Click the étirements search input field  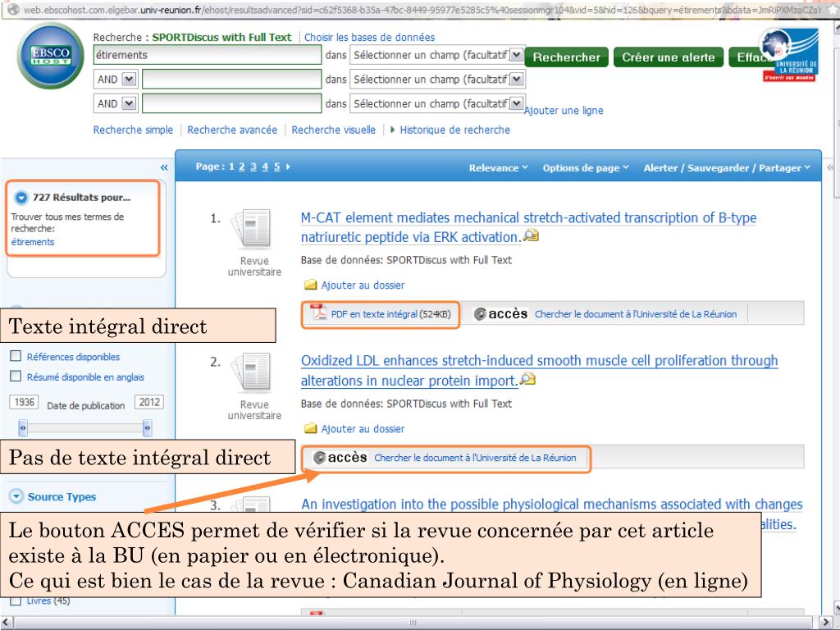pyautogui.click(x=208, y=55)
